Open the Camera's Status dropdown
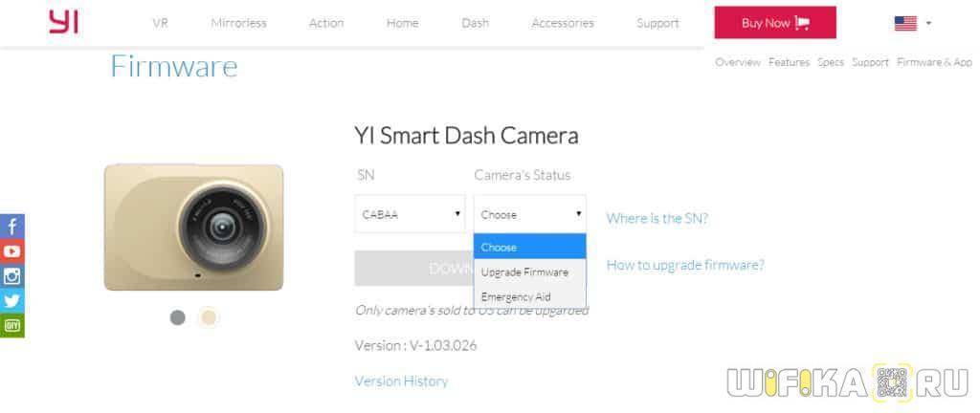980x413 pixels. (530, 214)
